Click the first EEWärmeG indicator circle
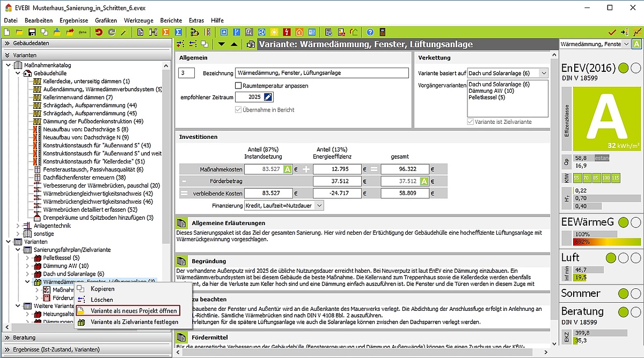This screenshot has height=358, width=644. point(623,222)
